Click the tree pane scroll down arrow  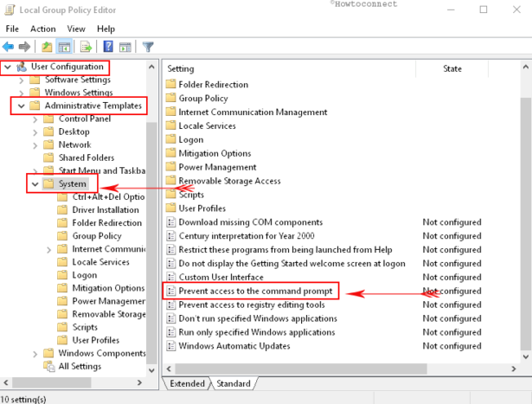click(151, 370)
